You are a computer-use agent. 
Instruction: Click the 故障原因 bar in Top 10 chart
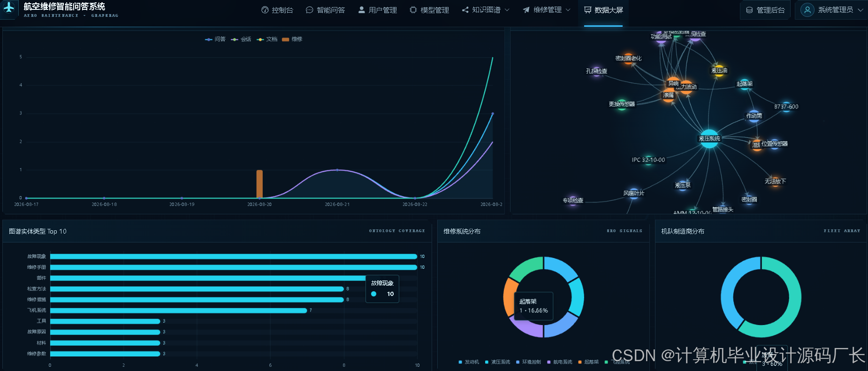click(x=105, y=332)
